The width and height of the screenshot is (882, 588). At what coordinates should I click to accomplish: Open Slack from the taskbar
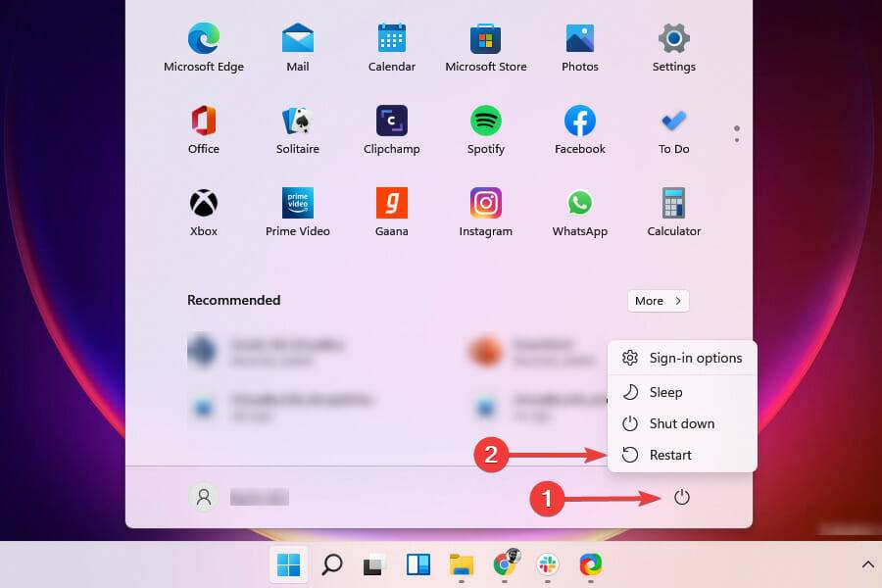(x=547, y=564)
